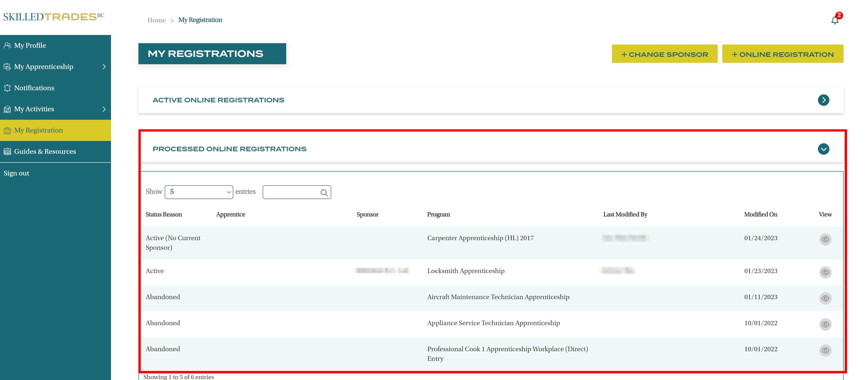Open the My Activities menu item
The height and width of the screenshot is (380, 868).
pyautogui.click(x=34, y=109)
